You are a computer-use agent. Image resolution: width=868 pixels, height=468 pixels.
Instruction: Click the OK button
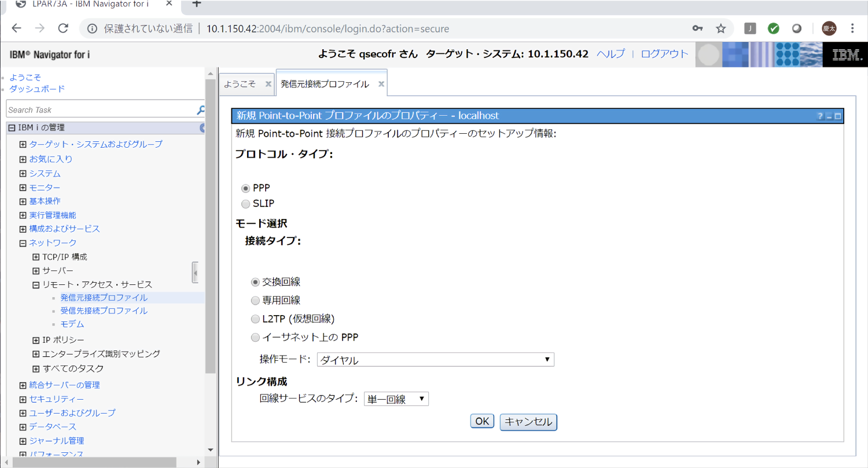click(x=482, y=421)
